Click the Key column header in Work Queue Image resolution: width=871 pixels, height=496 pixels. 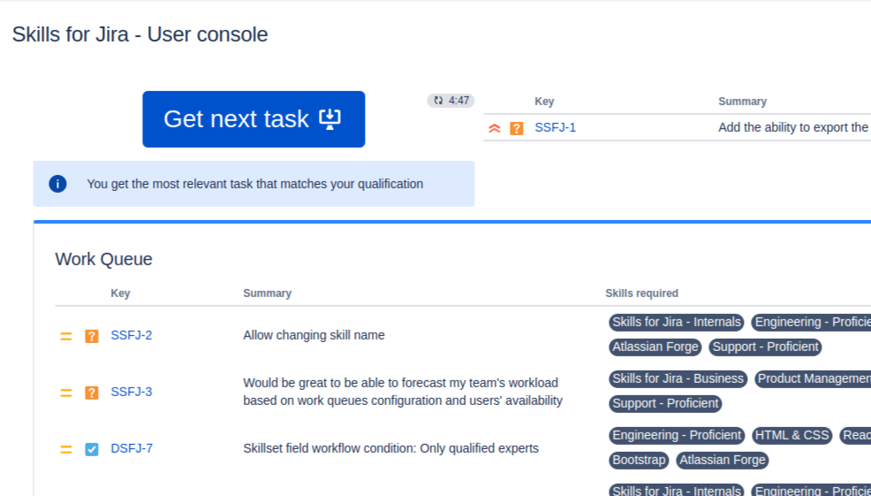tap(120, 293)
